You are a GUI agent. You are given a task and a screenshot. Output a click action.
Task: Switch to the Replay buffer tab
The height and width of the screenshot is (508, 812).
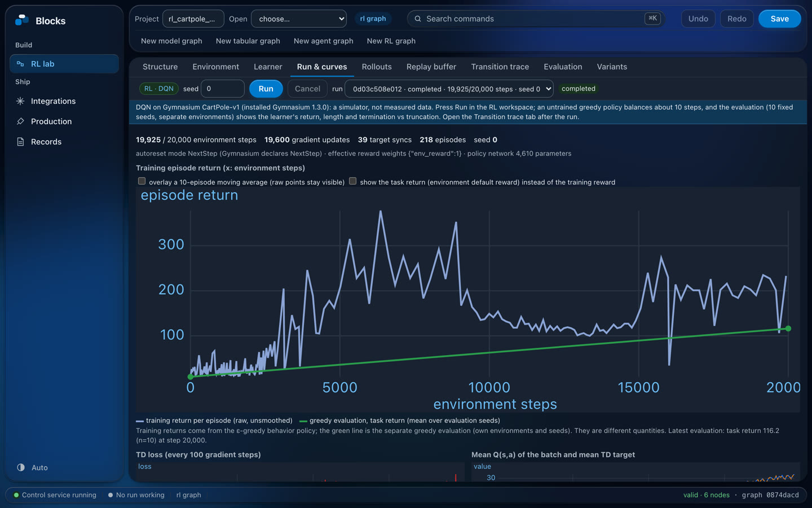[431, 67]
